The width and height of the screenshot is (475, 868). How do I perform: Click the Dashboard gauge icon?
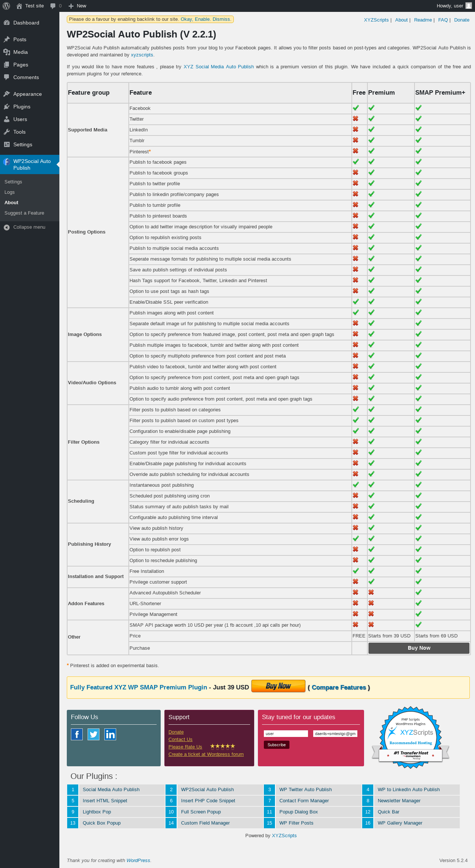pyautogui.click(x=7, y=23)
